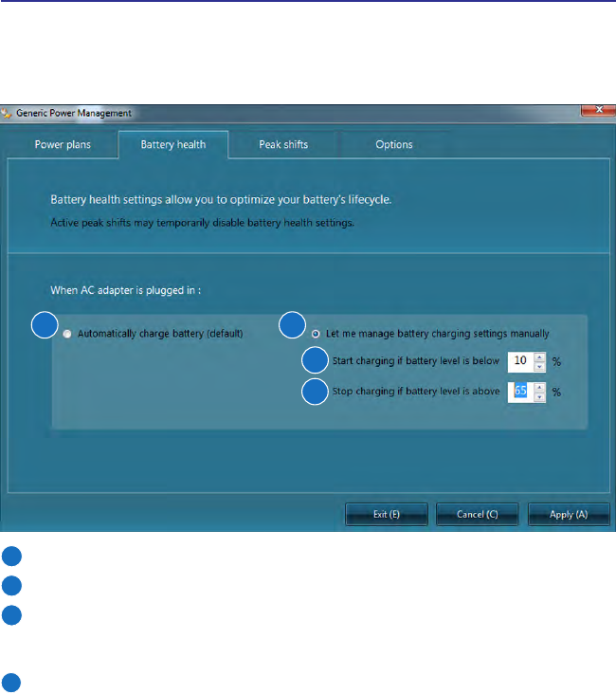Click the 'Active peak shifts may temporarily' note
The image size is (616, 694).
202,223
